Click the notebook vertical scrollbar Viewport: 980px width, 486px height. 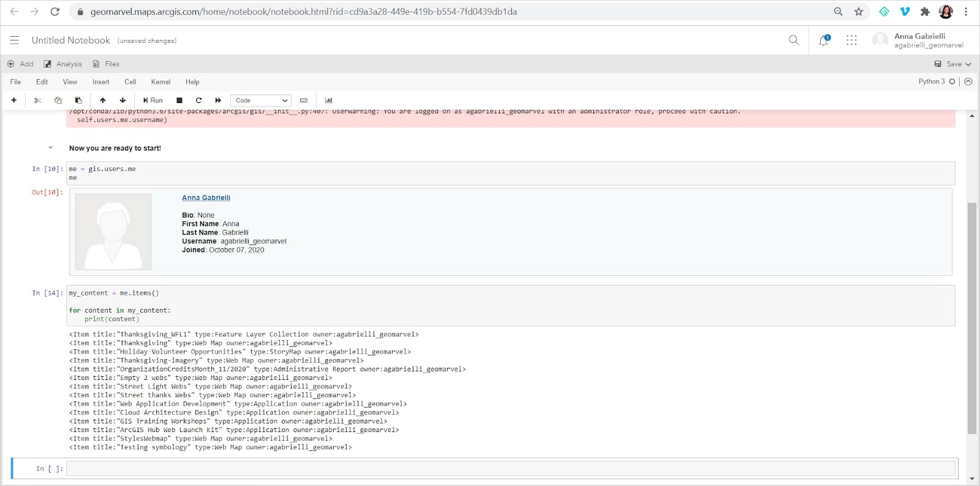click(971, 317)
